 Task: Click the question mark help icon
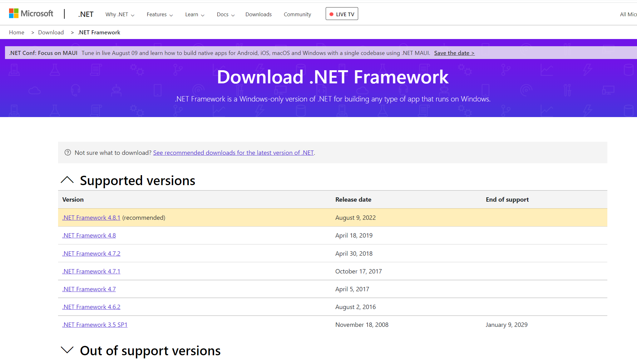(x=68, y=153)
